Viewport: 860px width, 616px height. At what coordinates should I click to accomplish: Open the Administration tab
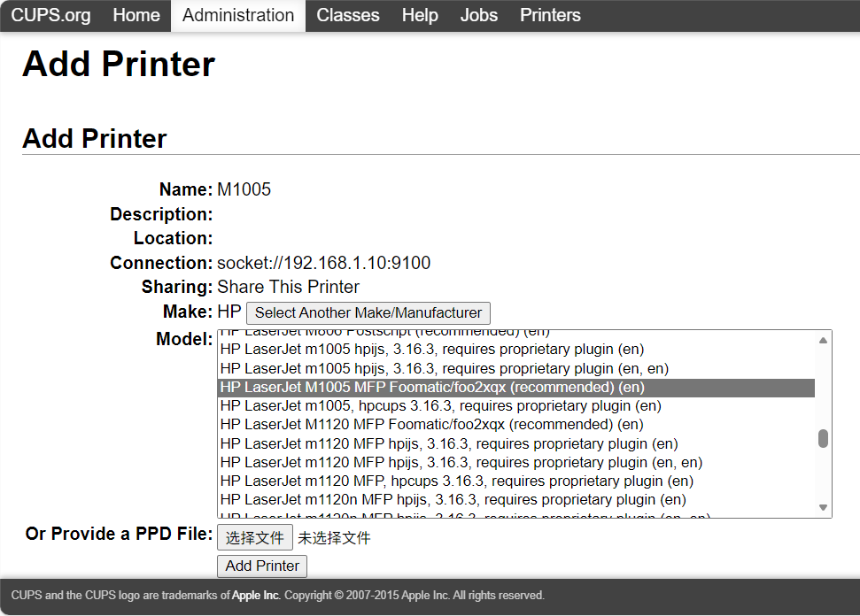238,15
